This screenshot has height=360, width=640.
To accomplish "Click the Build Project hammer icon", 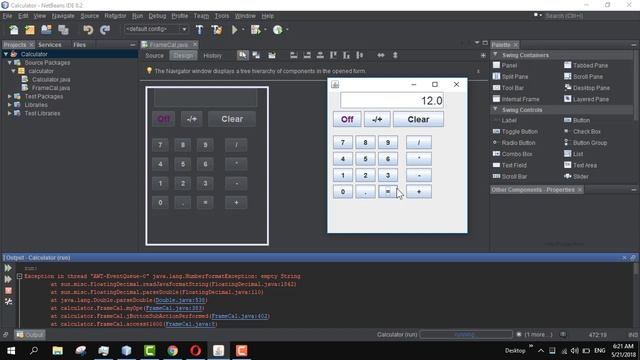I will (x=199, y=30).
